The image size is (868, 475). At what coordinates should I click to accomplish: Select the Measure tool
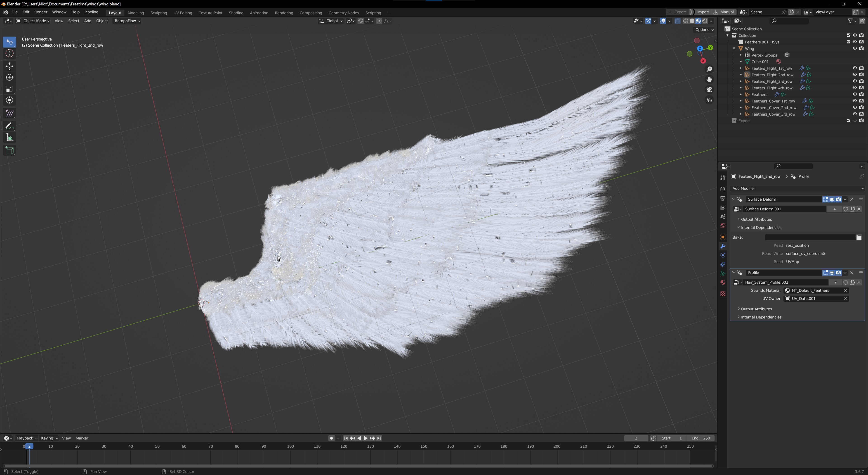pyautogui.click(x=9, y=138)
